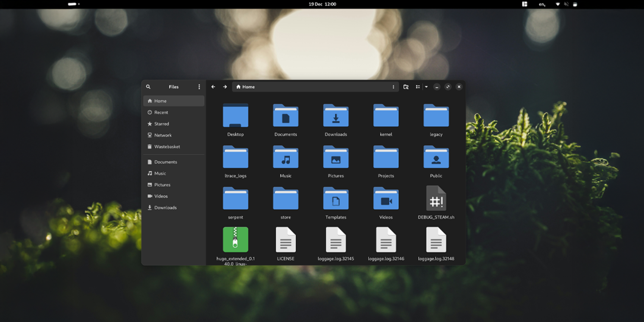This screenshot has width=644, height=322.
Task: Open the search in current folder
Action: [406, 87]
